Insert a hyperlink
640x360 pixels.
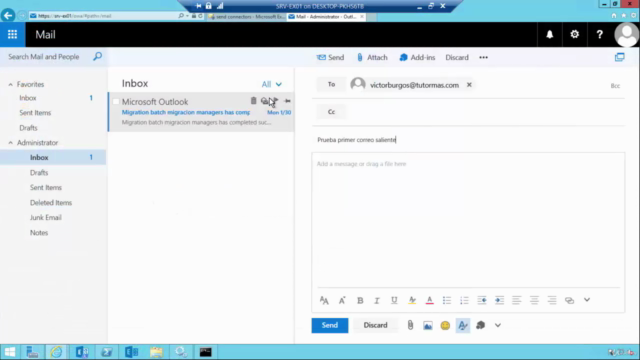pyautogui.click(x=569, y=300)
